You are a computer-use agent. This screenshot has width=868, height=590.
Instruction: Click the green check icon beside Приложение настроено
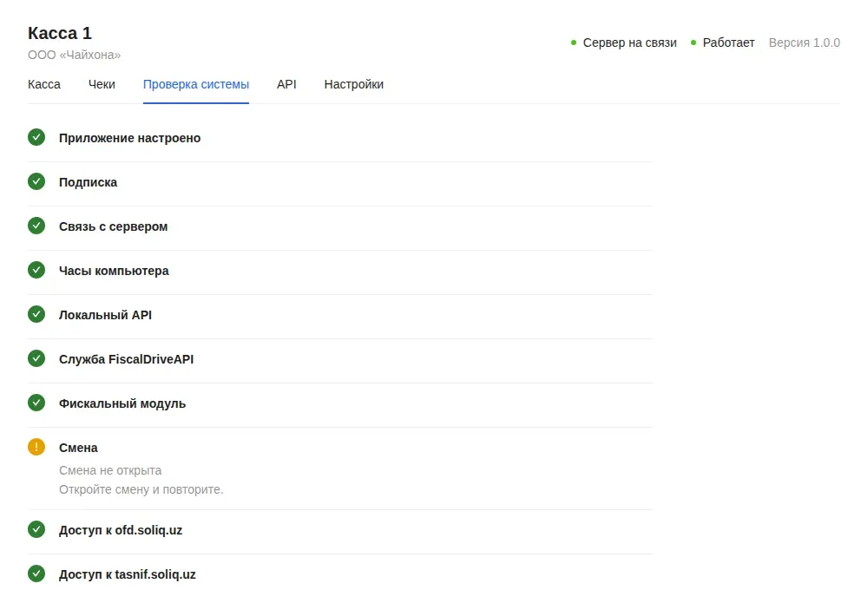coord(36,137)
